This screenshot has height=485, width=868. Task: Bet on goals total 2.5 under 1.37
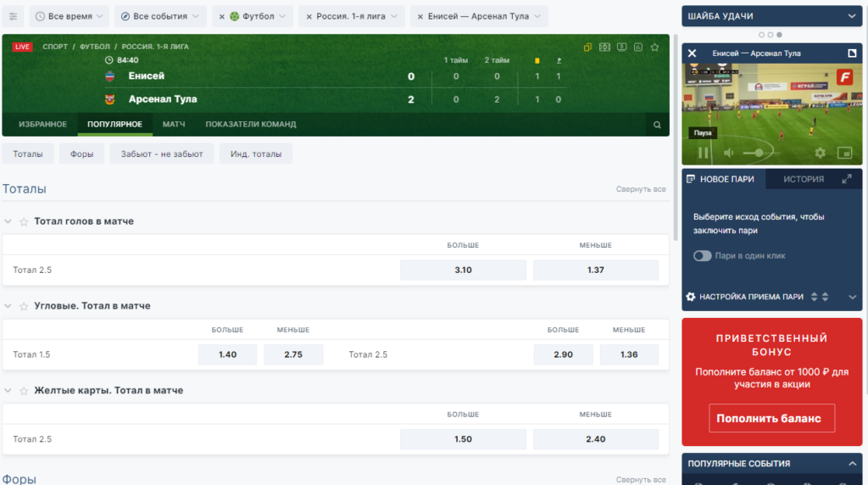(596, 270)
